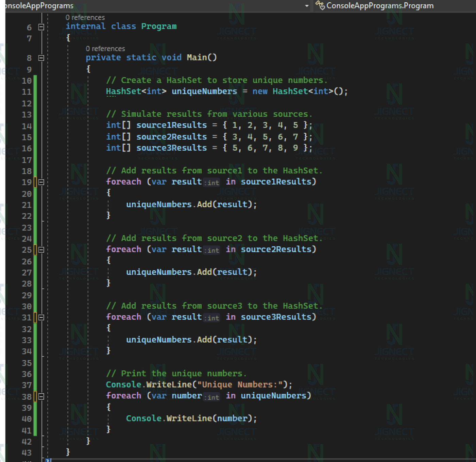Click source3Results in its array declaration on line 16
The width and height of the screenshot is (476, 462).
(x=172, y=148)
